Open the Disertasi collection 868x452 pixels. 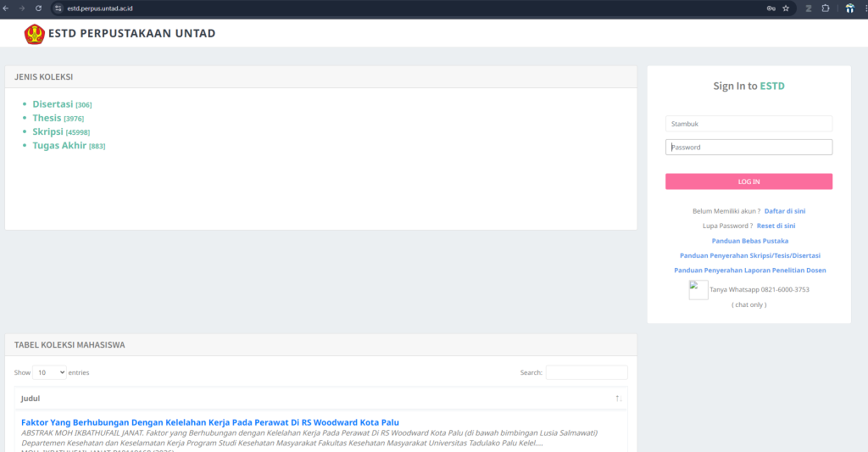point(53,104)
